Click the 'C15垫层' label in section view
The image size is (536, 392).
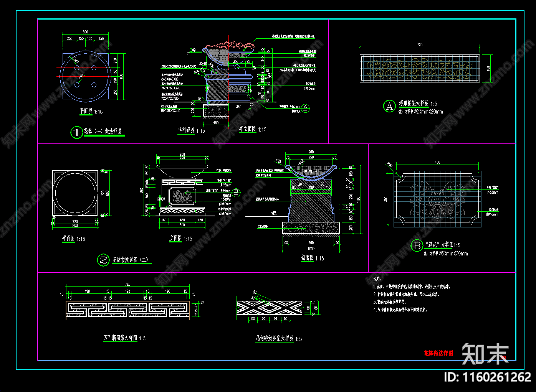pyautogui.click(x=263, y=227)
